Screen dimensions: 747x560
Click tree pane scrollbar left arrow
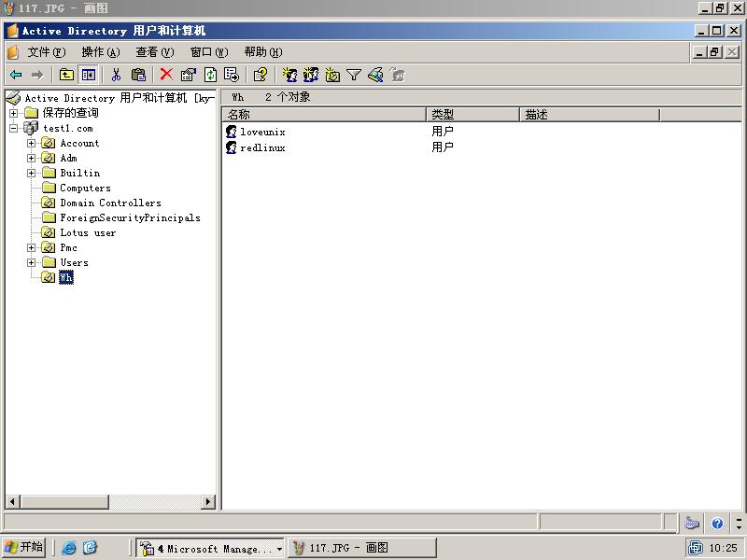point(13,501)
